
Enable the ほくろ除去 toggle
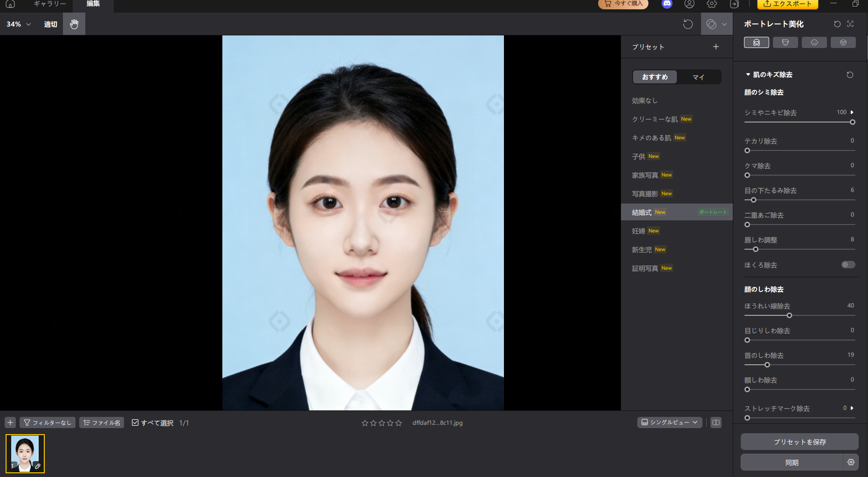(x=848, y=265)
